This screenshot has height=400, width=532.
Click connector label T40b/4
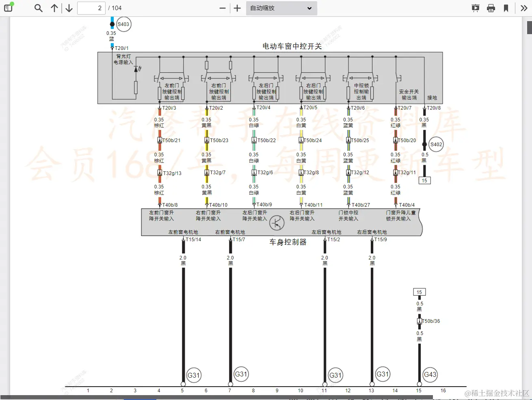coord(407,205)
